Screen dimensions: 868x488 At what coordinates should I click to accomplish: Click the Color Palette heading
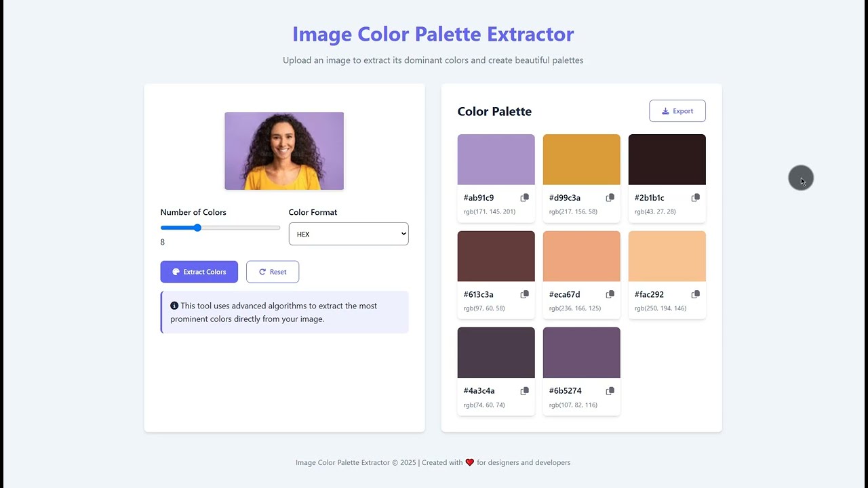tap(494, 111)
